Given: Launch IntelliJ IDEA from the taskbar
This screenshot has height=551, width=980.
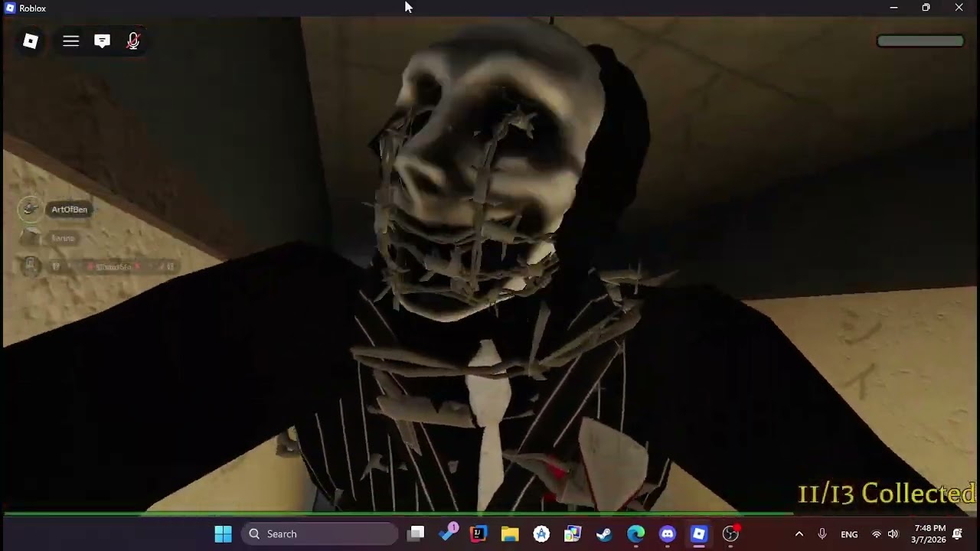Looking at the screenshot, I should coord(479,534).
